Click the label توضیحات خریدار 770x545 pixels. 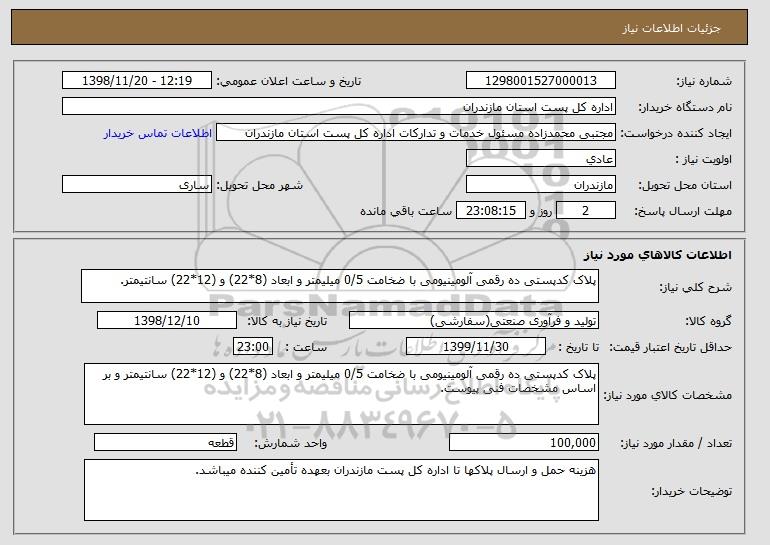691,491
